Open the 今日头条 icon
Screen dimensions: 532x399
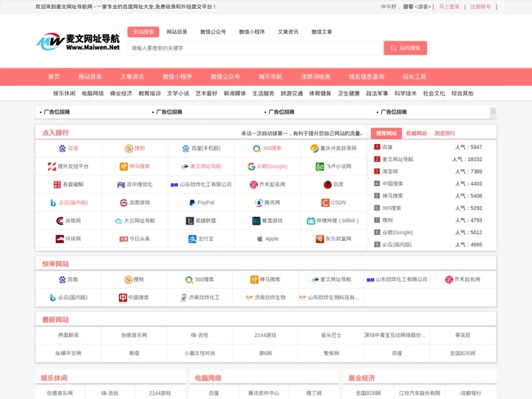(123, 239)
